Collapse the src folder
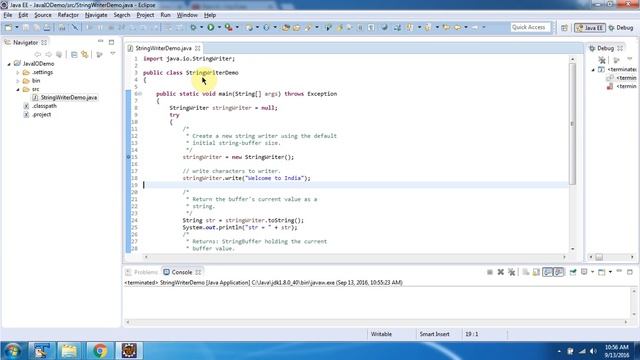 pos(18,89)
